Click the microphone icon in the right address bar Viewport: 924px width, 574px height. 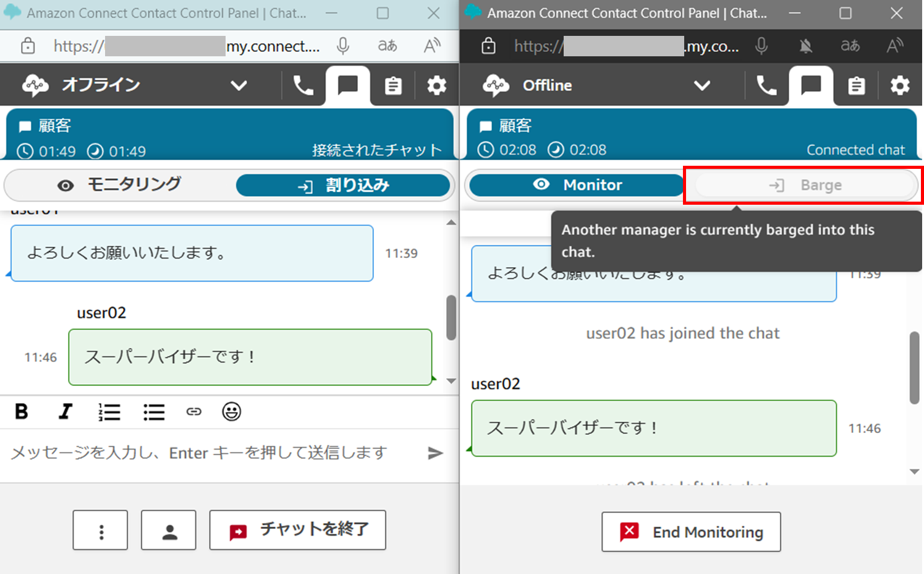[761, 46]
